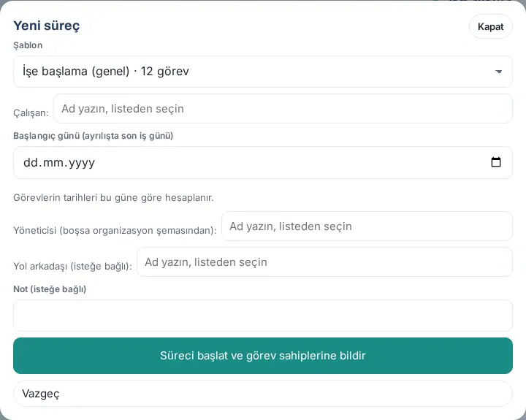The width and height of the screenshot is (526, 420).
Task: Focus the Yöneticisi name input field
Action: pos(367,226)
